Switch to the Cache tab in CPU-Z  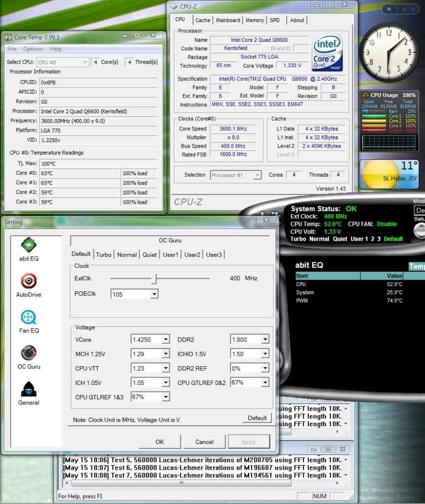pos(202,20)
